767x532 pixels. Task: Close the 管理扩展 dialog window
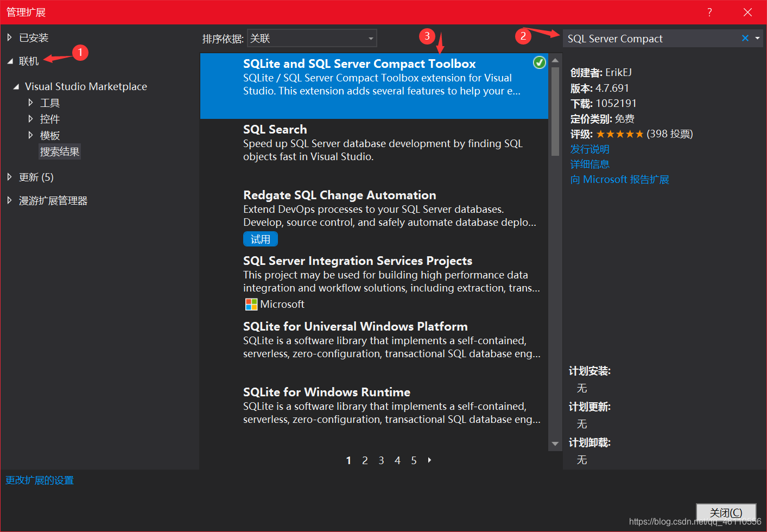click(747, 12)
